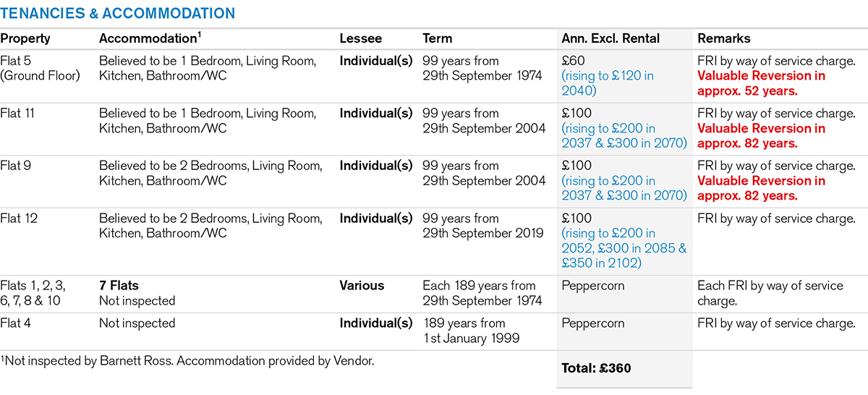Select the Accommodation column header
868x395 pixels.
(149, 38)
